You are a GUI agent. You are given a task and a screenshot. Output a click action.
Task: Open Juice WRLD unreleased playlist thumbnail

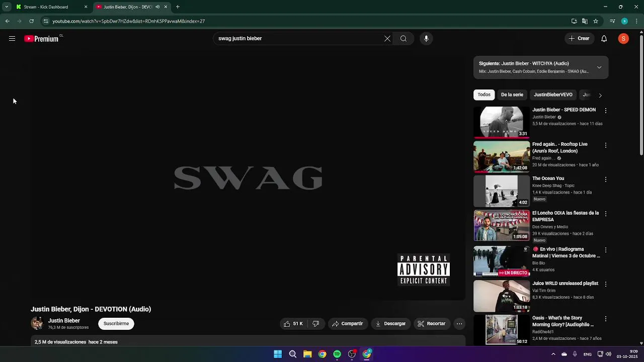pyautogui.click(x=502, y=296)
